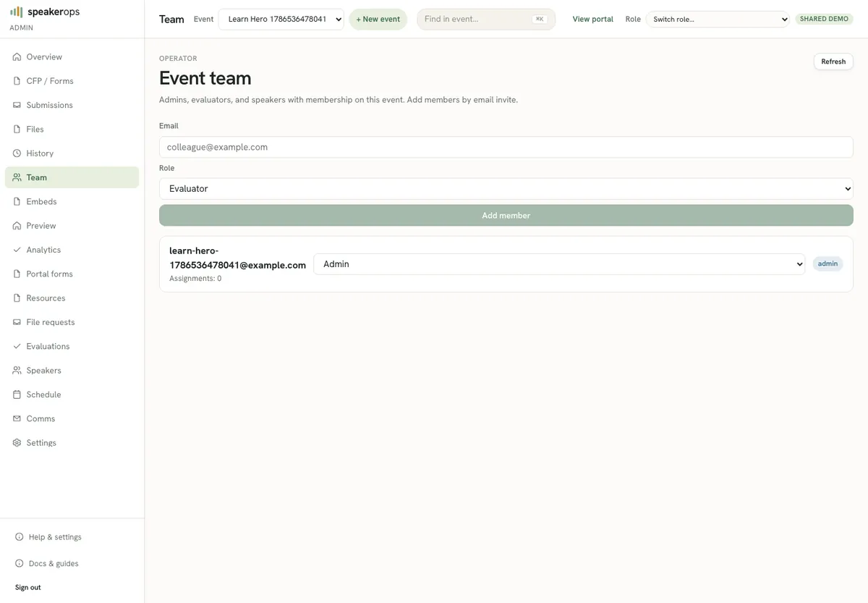The height and width of the screenshot is (603, 868).
Task: Focus the colleague@example.com email field
Action: pos(506,147)
